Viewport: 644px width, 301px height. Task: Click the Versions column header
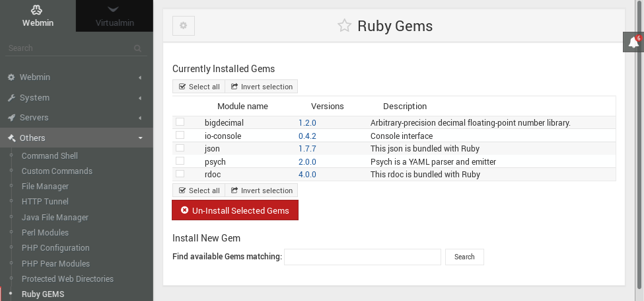click(x=328, y=107)
